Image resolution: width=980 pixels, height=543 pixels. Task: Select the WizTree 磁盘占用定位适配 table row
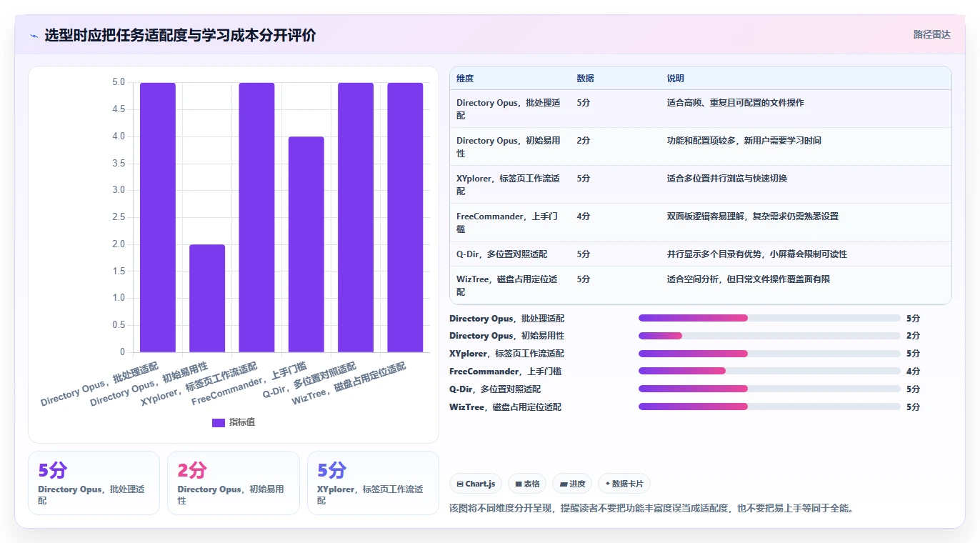700,285
